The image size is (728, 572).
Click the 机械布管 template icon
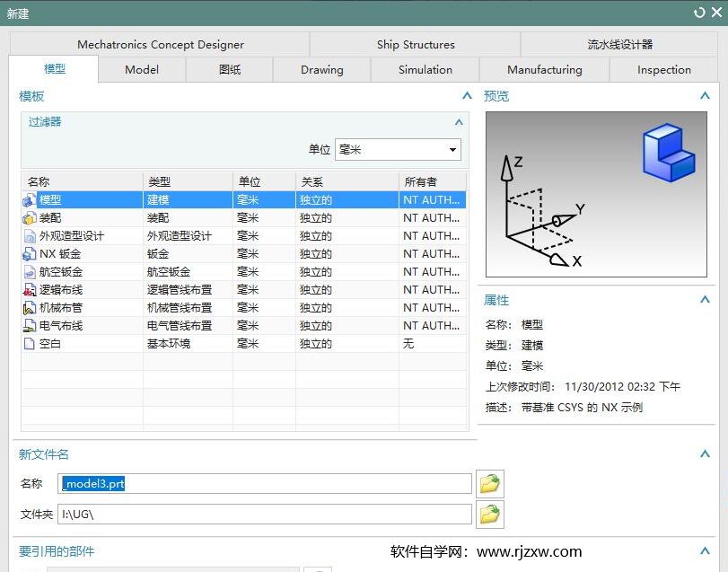click(30, 308)
